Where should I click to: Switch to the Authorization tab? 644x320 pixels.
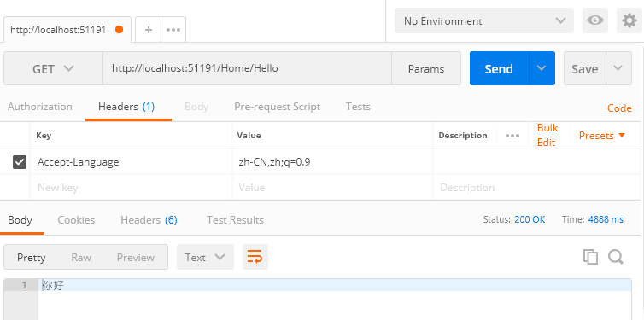40,107
